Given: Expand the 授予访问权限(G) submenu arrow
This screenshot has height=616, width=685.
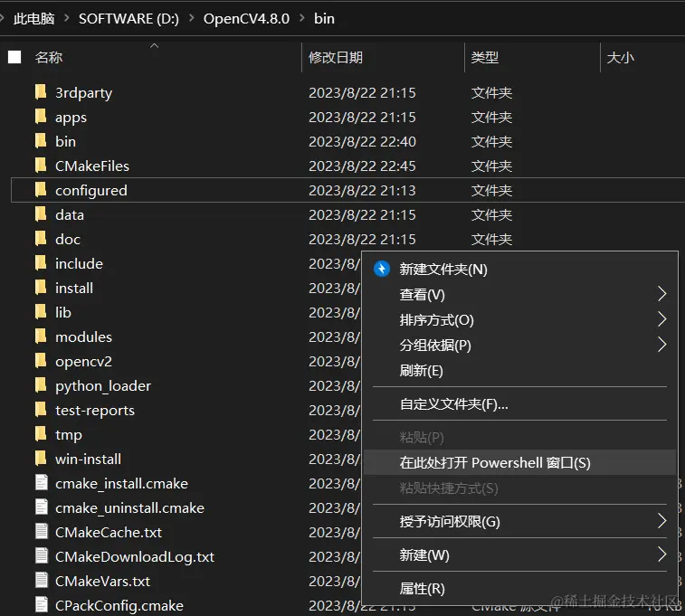Looking at the screenshot, I should pyautogui.click(x=661, y=521).
